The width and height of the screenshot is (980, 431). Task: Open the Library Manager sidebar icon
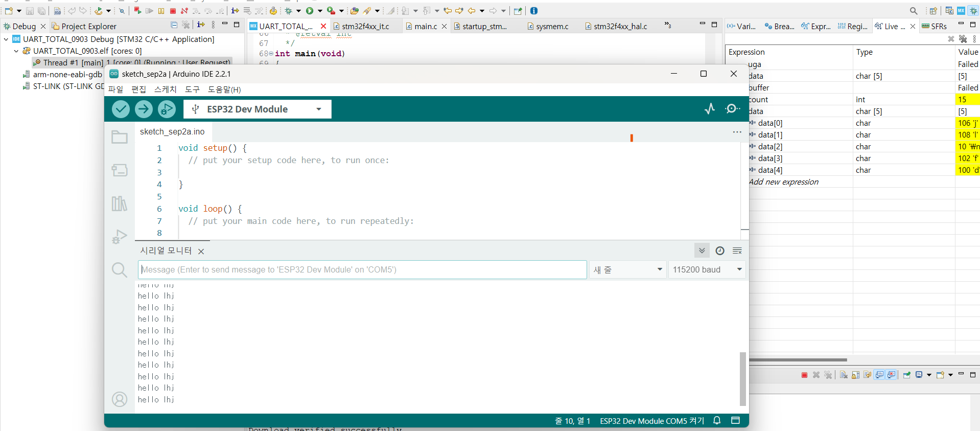(120, 203)
